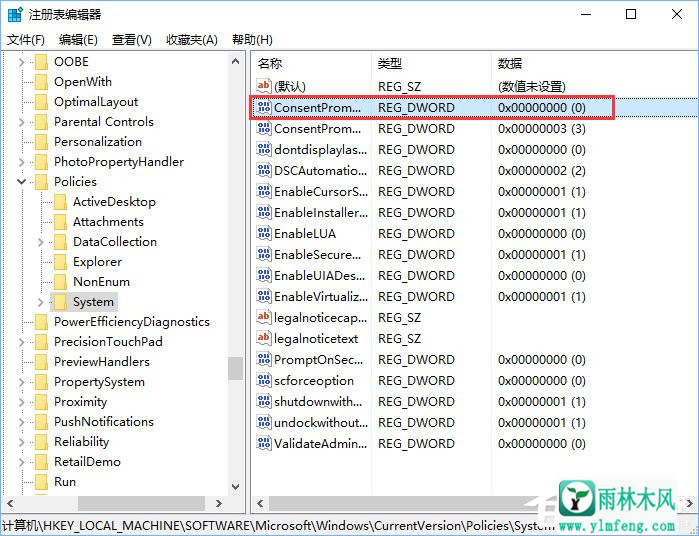Open the 编辑(E) menu
Viewport: 699px width, 536px height.
click(78, 40)
